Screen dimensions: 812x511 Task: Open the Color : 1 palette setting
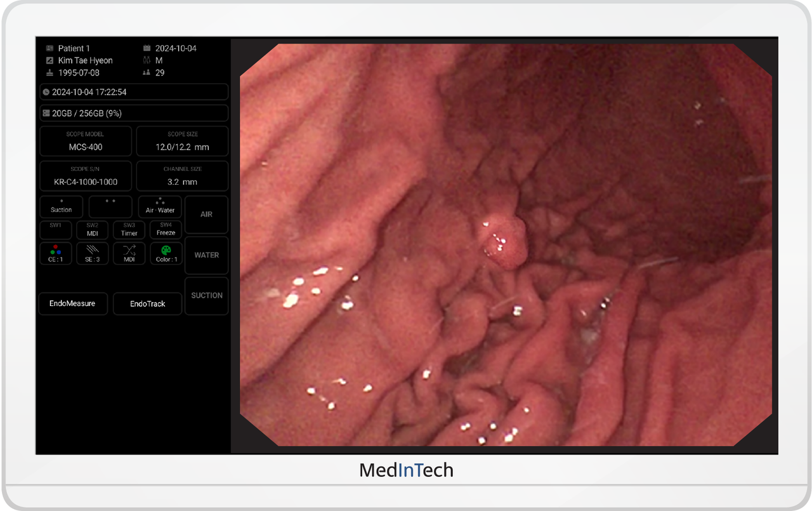(x=166, y=253)
